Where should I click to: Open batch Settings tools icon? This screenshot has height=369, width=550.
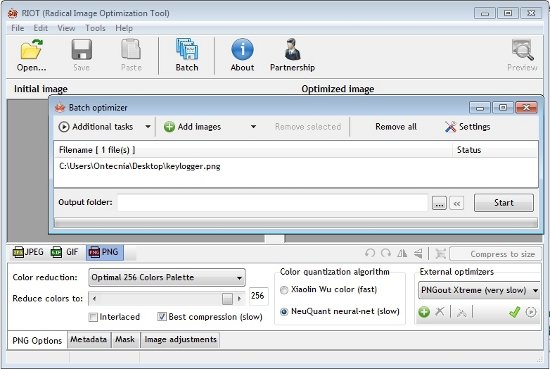click(450, 127)
